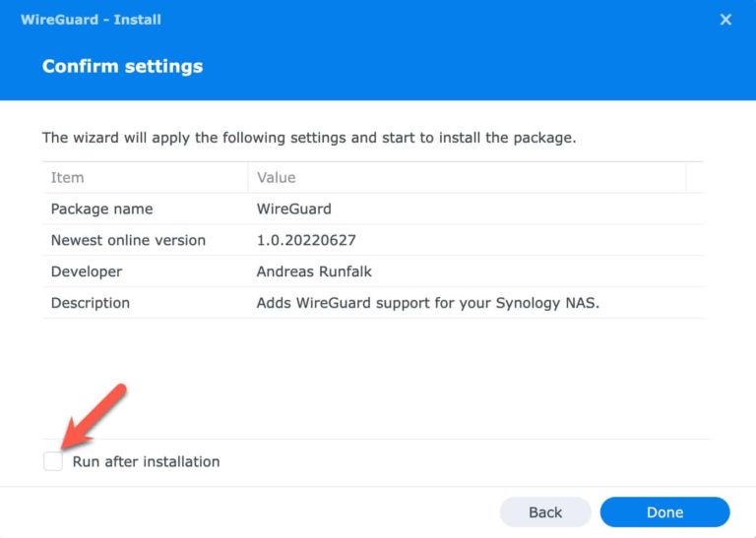Go back with the Back button
The height and width of the screenshot is (538, 756).
pos(545,511)
